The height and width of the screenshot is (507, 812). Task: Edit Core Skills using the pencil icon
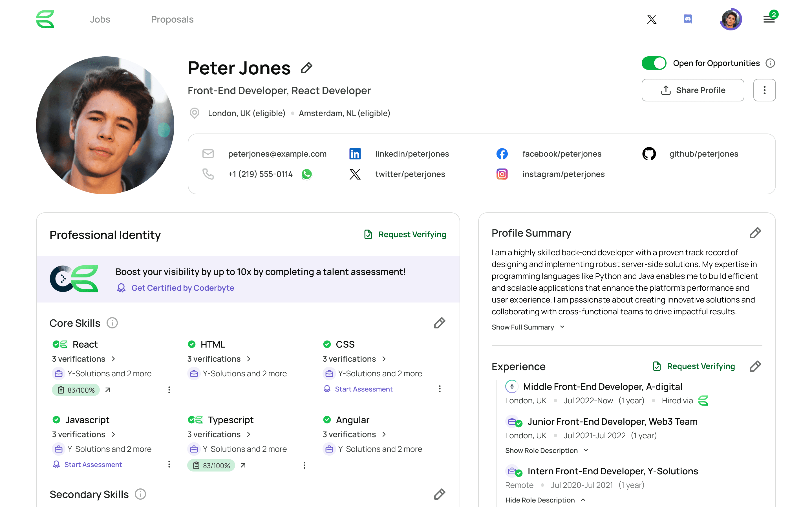[x=439, y=323]
